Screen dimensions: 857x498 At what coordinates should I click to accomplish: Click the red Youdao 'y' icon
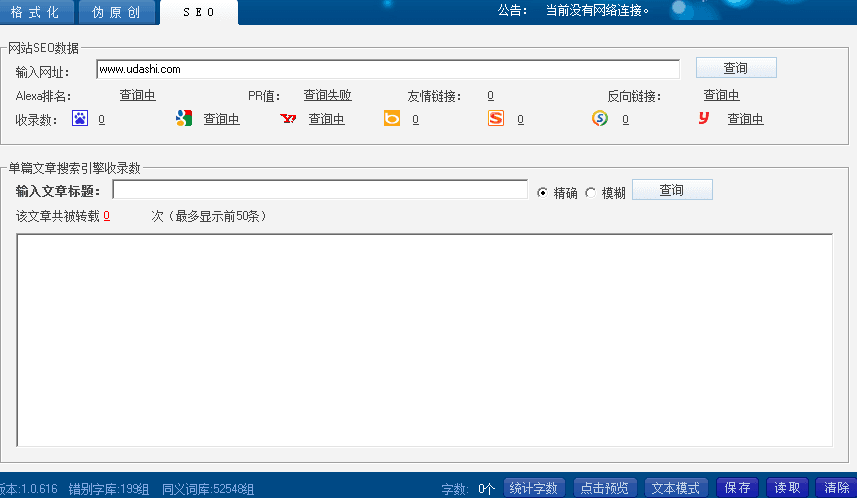click(x=704, y=118)
